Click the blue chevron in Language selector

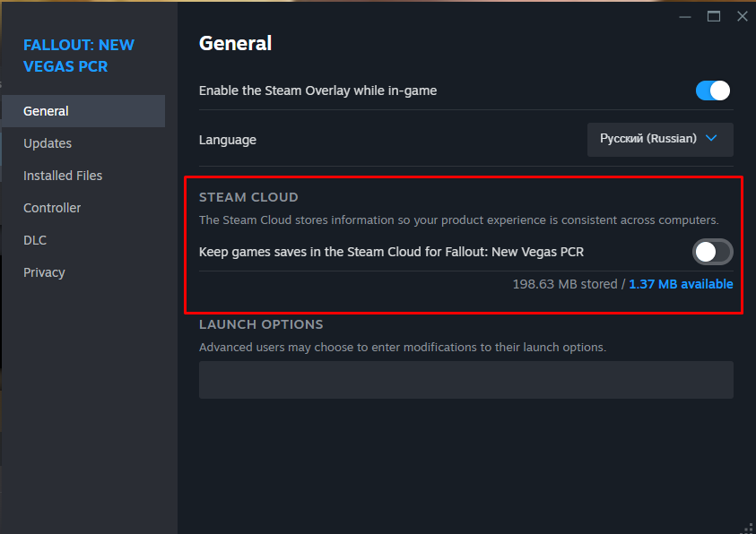pos(712,139)
